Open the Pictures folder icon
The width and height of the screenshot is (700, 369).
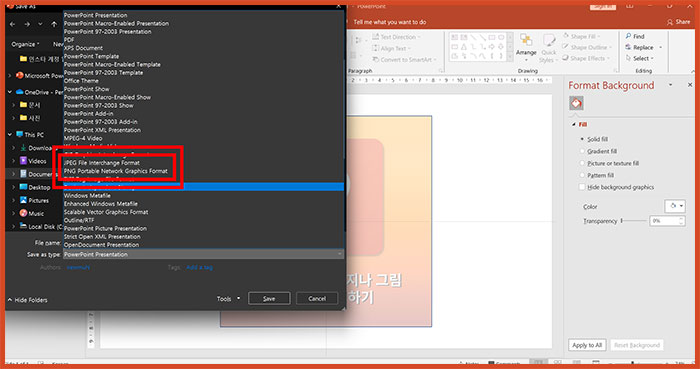23,200
